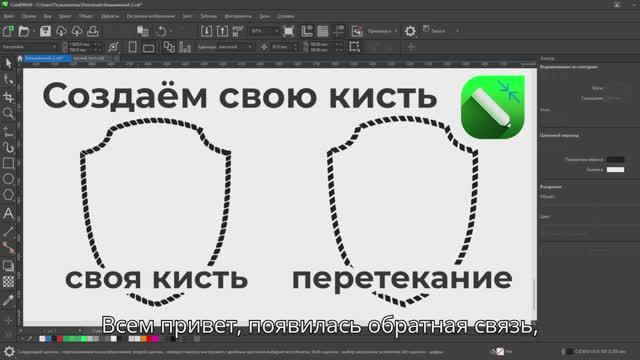Image resolution: width=640 pixels, height=360 pixels.
Task: Create a new document
Action: [x=8, y=31]
